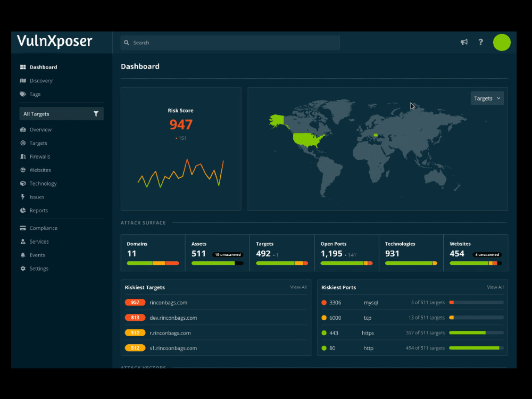Open the Technologies 931 card
Viewport: 532px width, 399px height.
tap(411, 253)
